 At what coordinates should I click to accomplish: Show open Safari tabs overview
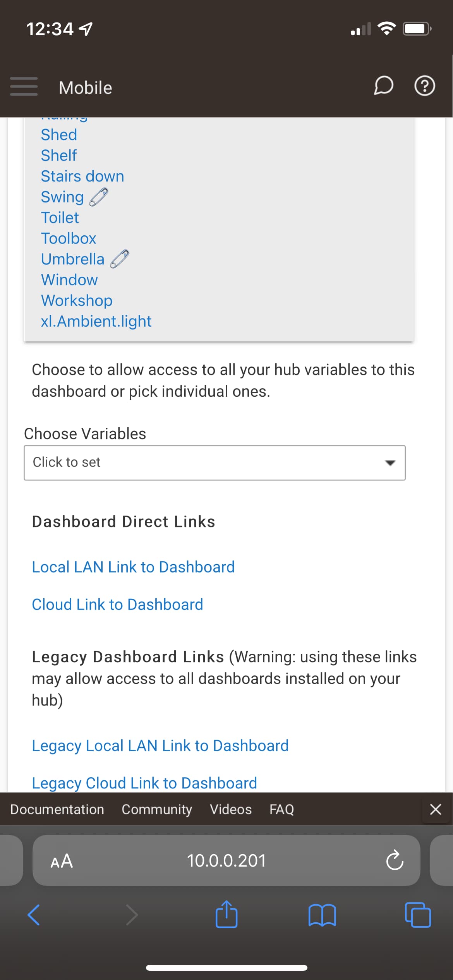[x=418, y=915]
